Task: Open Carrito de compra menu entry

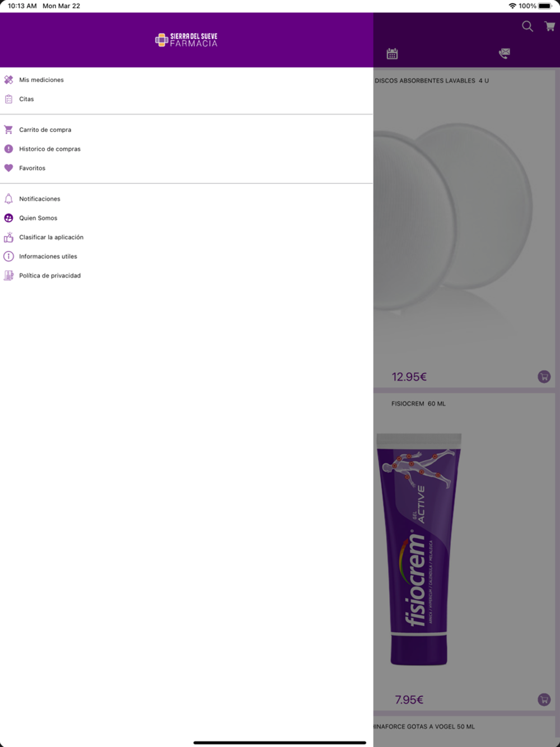Action: tap(186, 130)
